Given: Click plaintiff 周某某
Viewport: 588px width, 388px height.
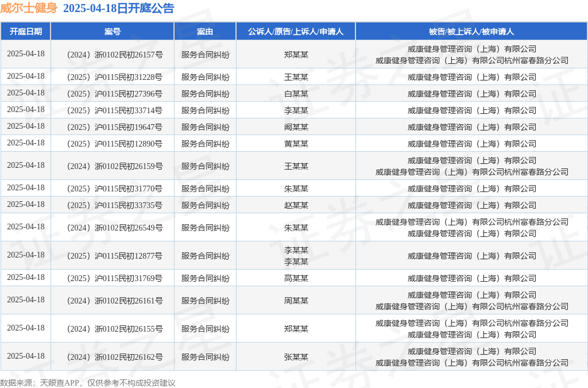Looking at the screenshot, I should [296, 301].
